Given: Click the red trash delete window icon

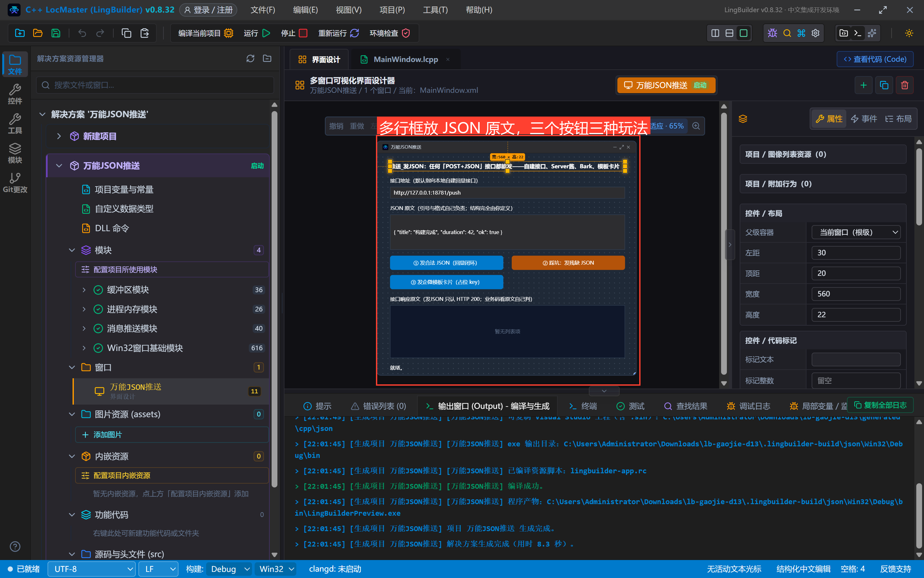Looking at the screenshot, I should (904, 85).
